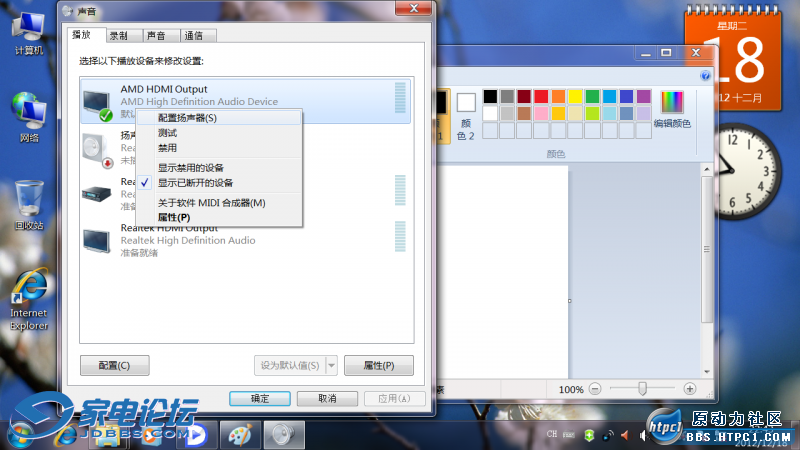Pick the green color swatch in Paint
Image resolution: width=800 pixels, height=450 pixels.
point(592,96)
